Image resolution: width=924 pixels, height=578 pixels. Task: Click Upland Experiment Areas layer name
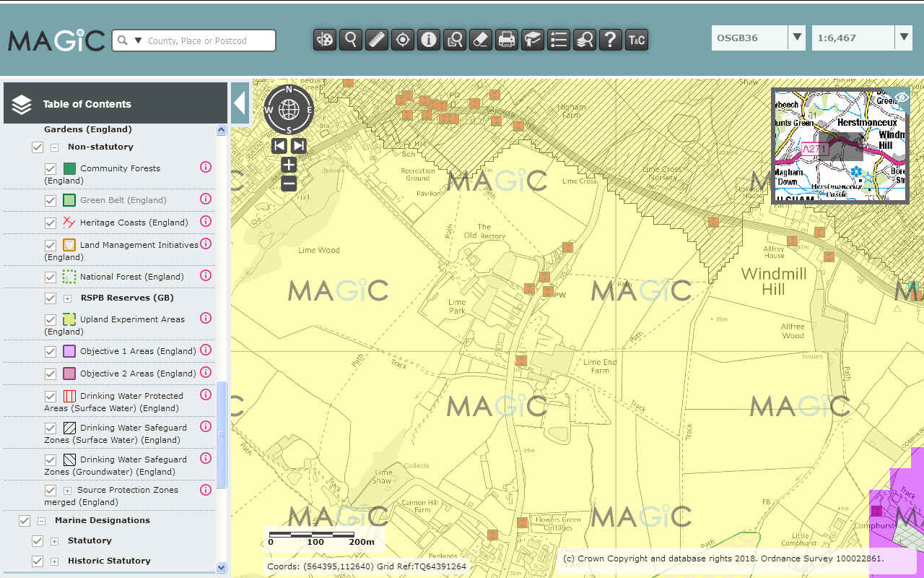click(114, 325)
